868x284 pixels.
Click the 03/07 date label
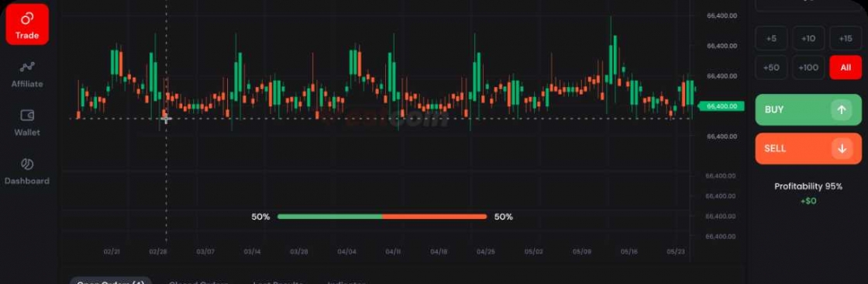point(205,252)
